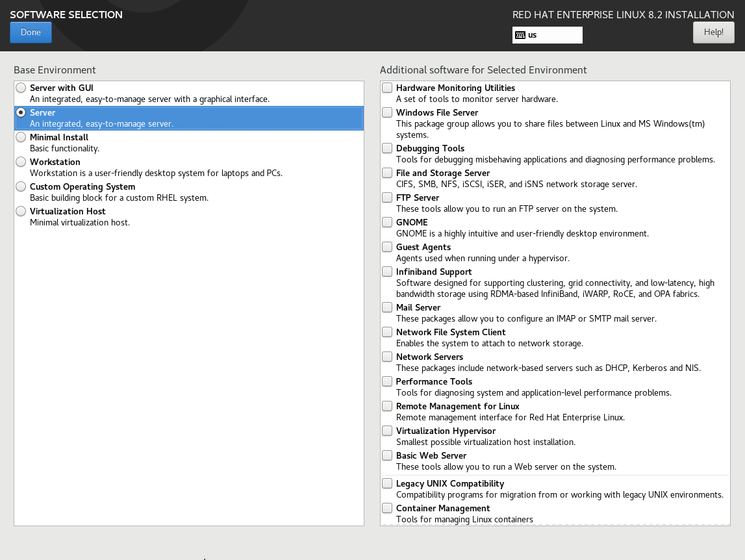Click the blue Done button
745x560 pixels.
(x=31, y=32)
